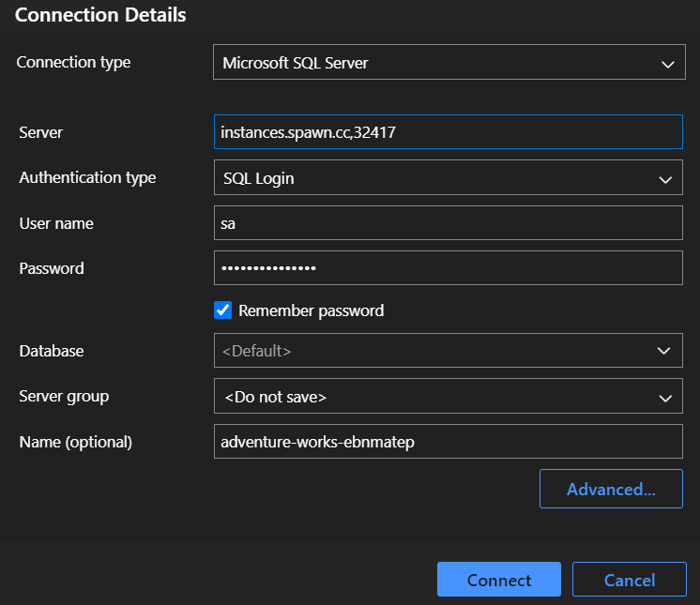Click the Name (optional) label
The width and height of the screenshot is (700, 605).
click(x=75, y=442)
